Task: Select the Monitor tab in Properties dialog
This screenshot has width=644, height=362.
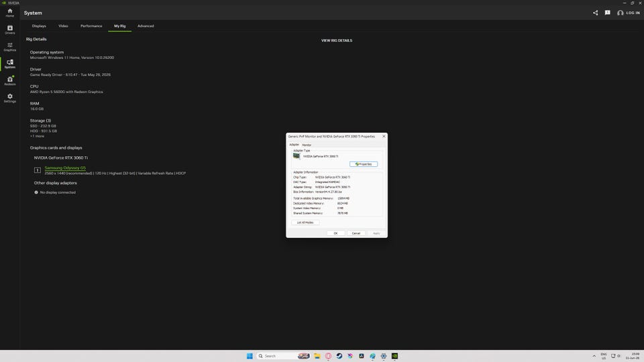Action: point(307,145)
